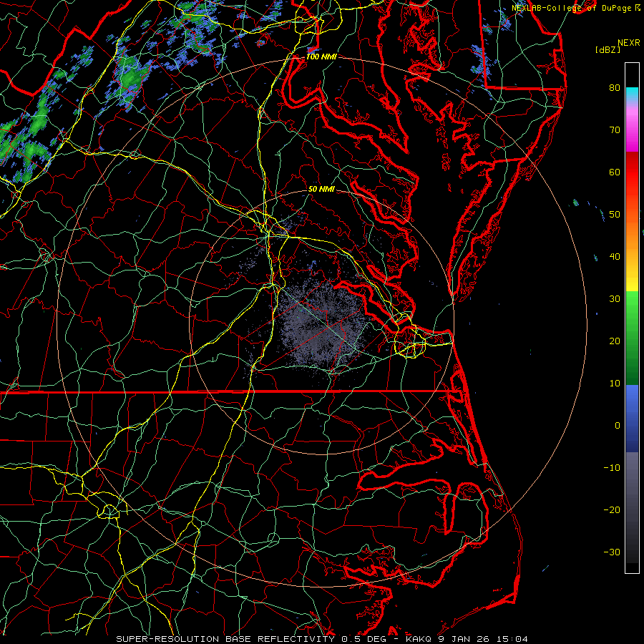Click the -30 value on dBZ scale
The width and height of the screenshot is (644, 644).
pos(612,552)
